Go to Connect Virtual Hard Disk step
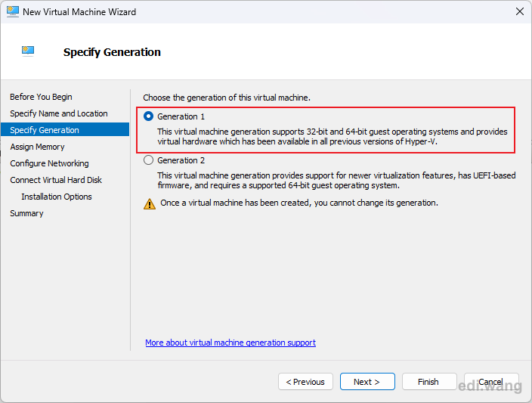532x403 pixels. [56, 180]
